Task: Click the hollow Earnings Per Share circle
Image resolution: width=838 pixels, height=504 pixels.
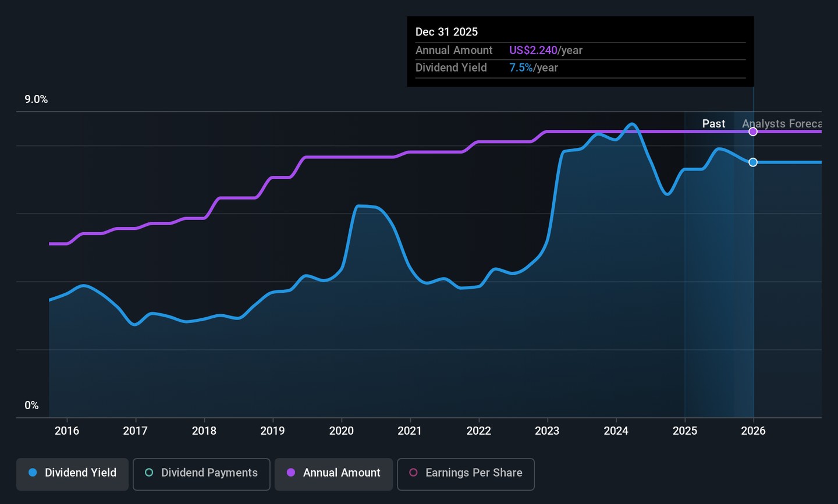Action: click(x=413, y=473)
